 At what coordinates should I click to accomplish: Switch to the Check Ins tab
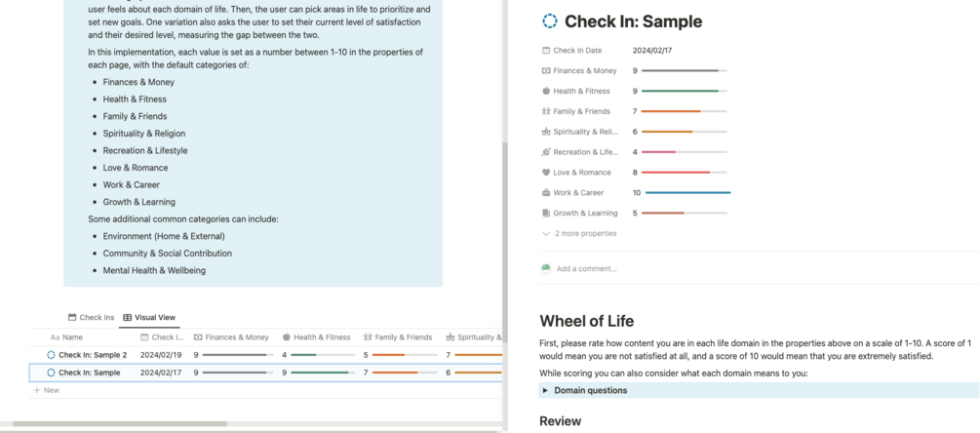pos(91,317)
